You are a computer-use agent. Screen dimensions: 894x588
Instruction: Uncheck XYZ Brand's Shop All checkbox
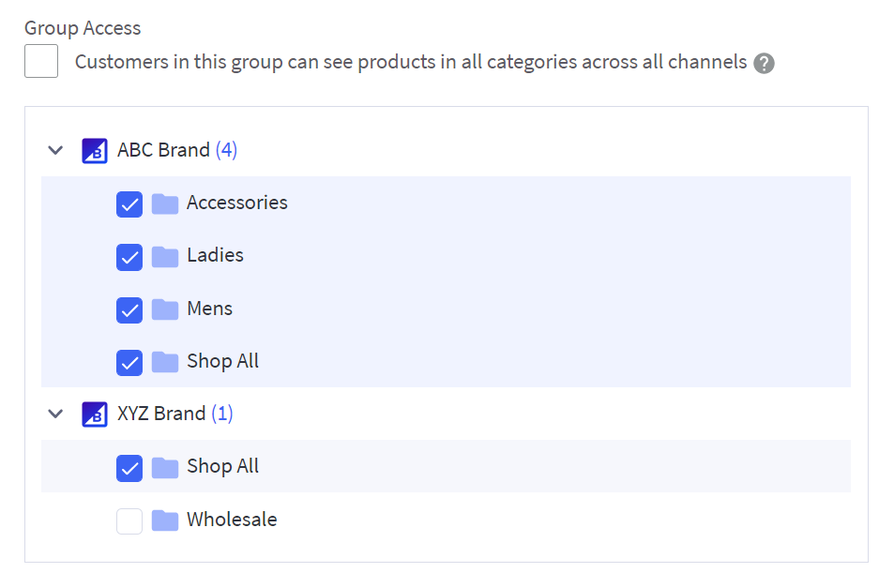129,467
